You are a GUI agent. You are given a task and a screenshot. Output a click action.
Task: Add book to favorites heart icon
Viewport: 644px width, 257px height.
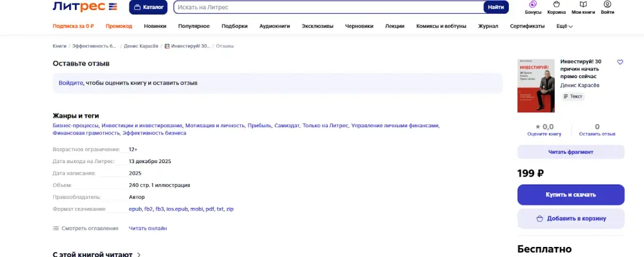(620, 62)
